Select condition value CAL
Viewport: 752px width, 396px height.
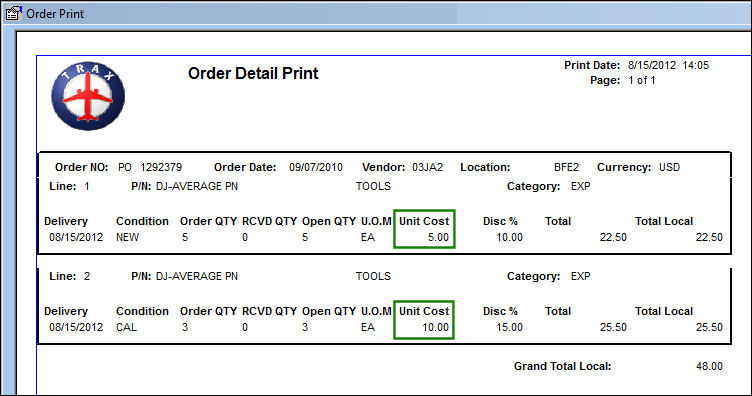tap(126, 327)
